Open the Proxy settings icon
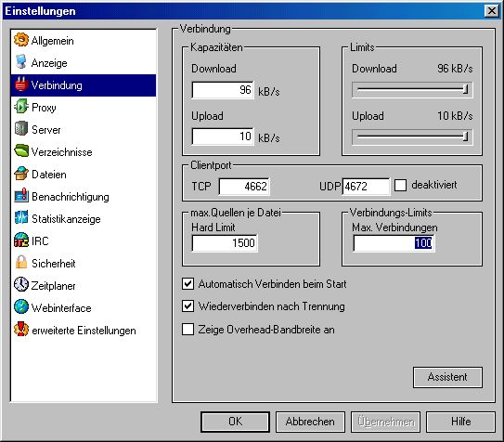The width and height of the screenshot is (504, 442). pyautogui.click(x=21, y=107)
